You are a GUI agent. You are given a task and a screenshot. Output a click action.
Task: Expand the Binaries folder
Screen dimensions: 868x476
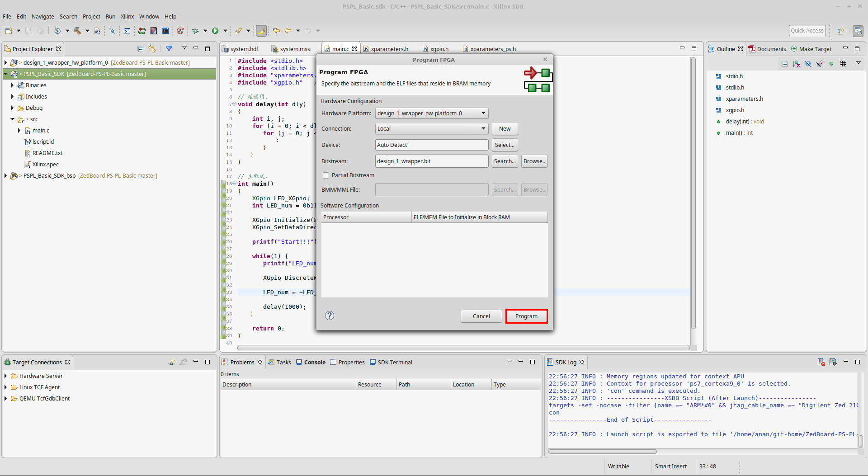[12, 85]
